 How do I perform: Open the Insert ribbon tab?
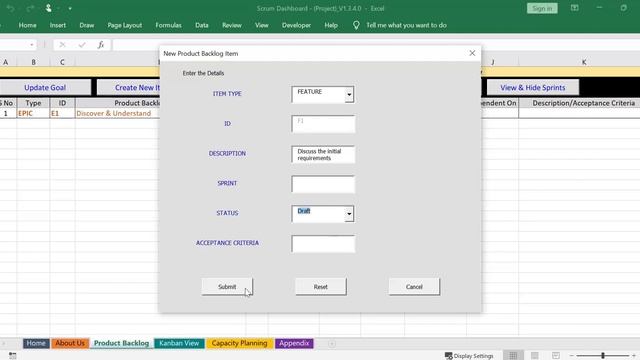58,25
